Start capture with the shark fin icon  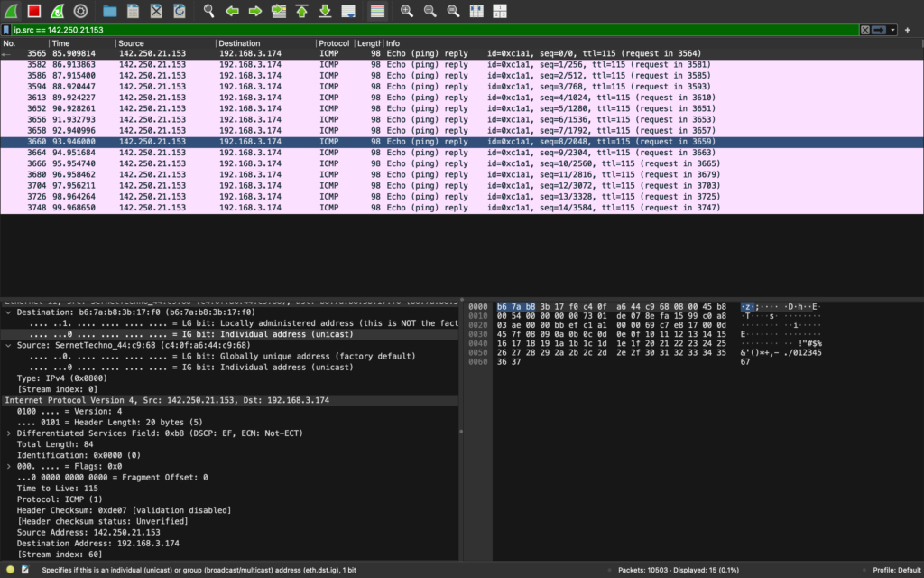coord(10,11)
